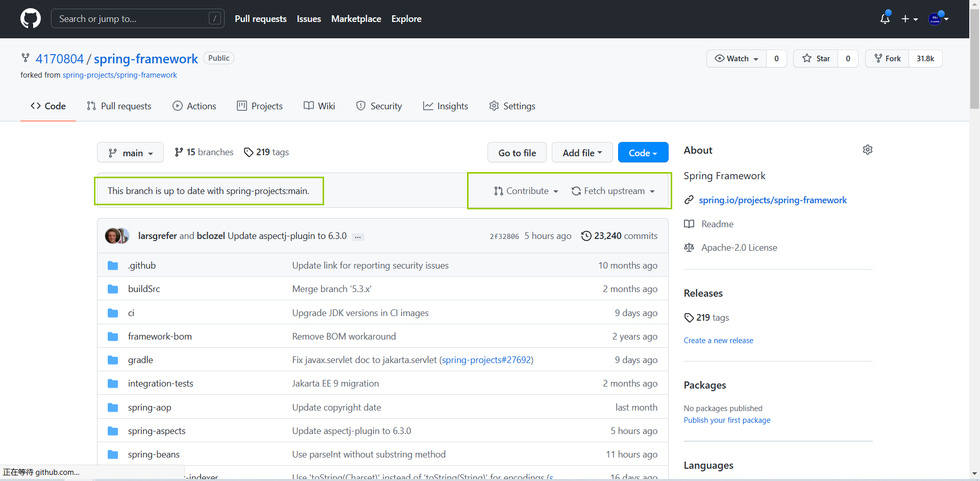Open 'Update link for reporting security issues' commit
This screenshot has height=481, width=980.
tap(371, 266)
